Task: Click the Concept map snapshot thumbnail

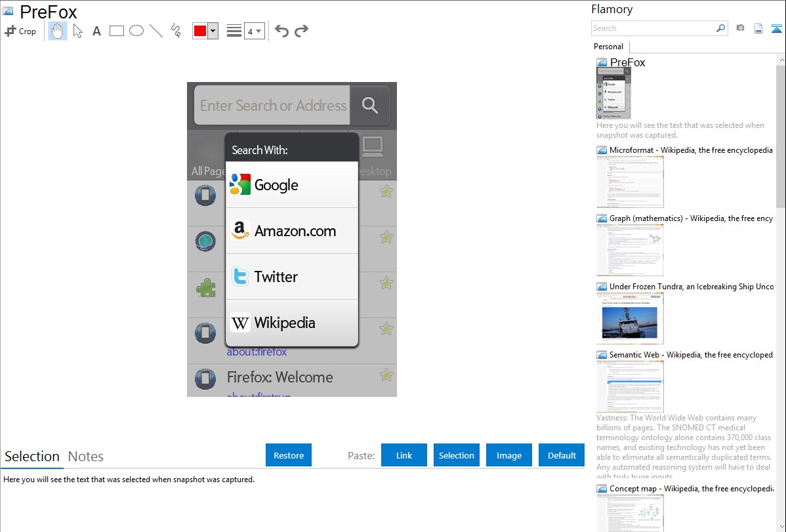Action: point(630,514)
